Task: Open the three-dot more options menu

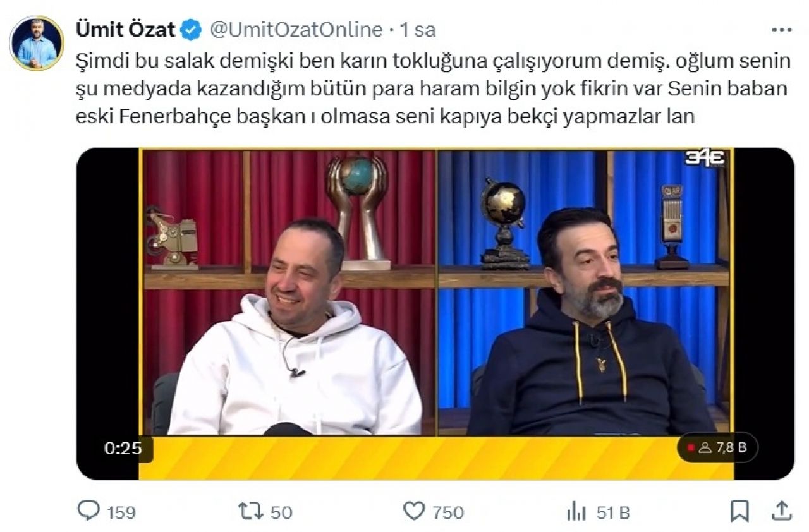Action: click(x=783, y=29)
